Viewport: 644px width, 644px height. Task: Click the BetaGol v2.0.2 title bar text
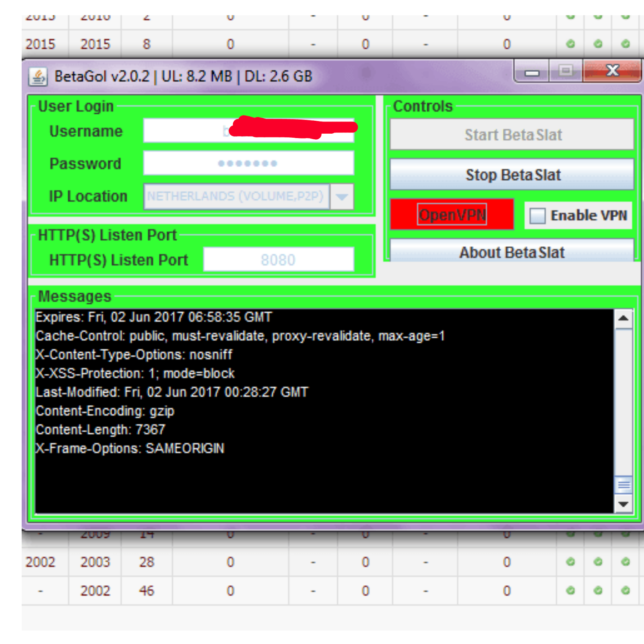[x=184, y=76]
